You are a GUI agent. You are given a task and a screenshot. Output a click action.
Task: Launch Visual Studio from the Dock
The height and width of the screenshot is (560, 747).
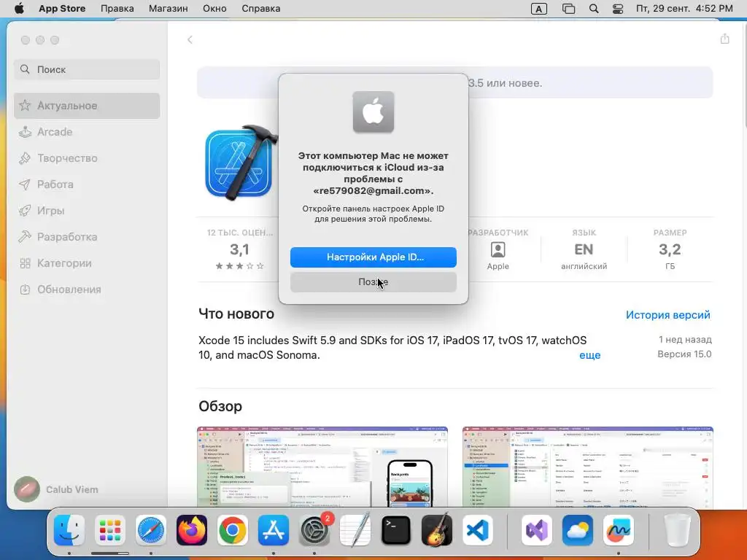537,530
